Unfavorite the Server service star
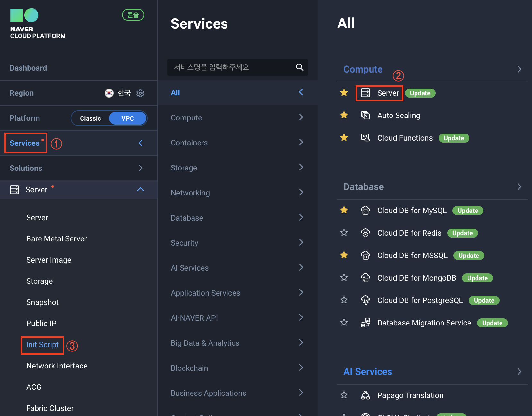This screenshot has width=532, height=416. click(x=344, y=92)
